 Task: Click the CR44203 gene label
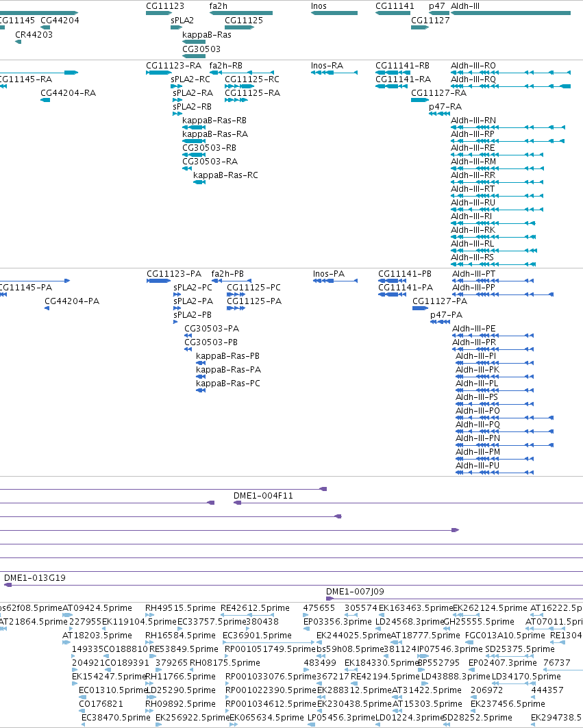(34, 35)
